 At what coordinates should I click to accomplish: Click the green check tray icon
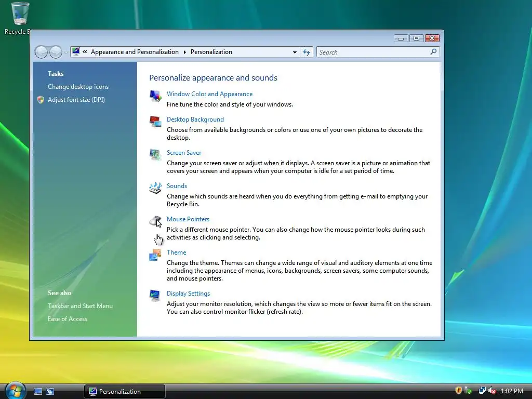coord(468,391)
